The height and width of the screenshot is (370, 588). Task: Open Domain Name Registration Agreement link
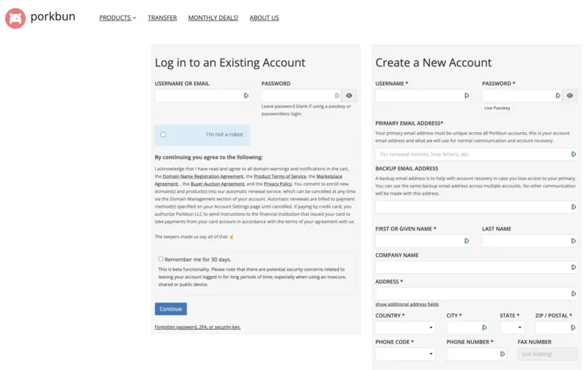[204, 176]
